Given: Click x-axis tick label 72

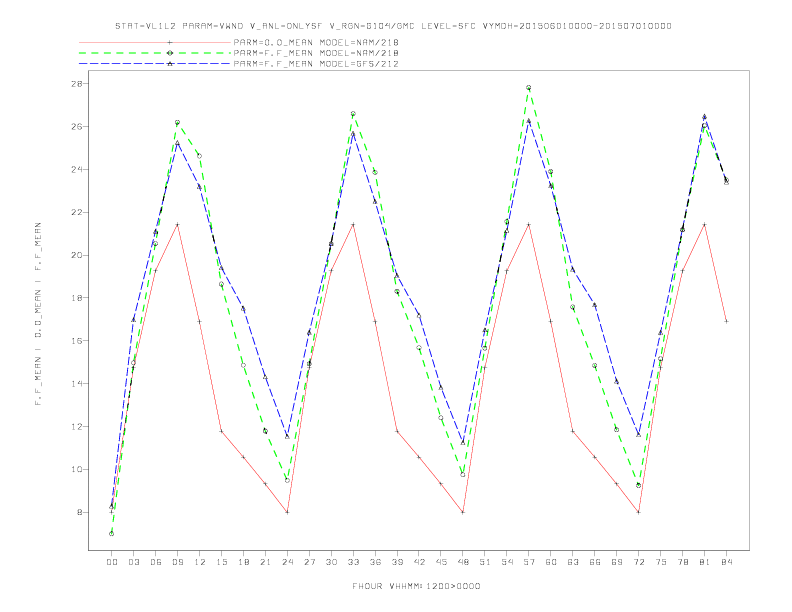Looking at the screenshot, I should pos(639,562).
